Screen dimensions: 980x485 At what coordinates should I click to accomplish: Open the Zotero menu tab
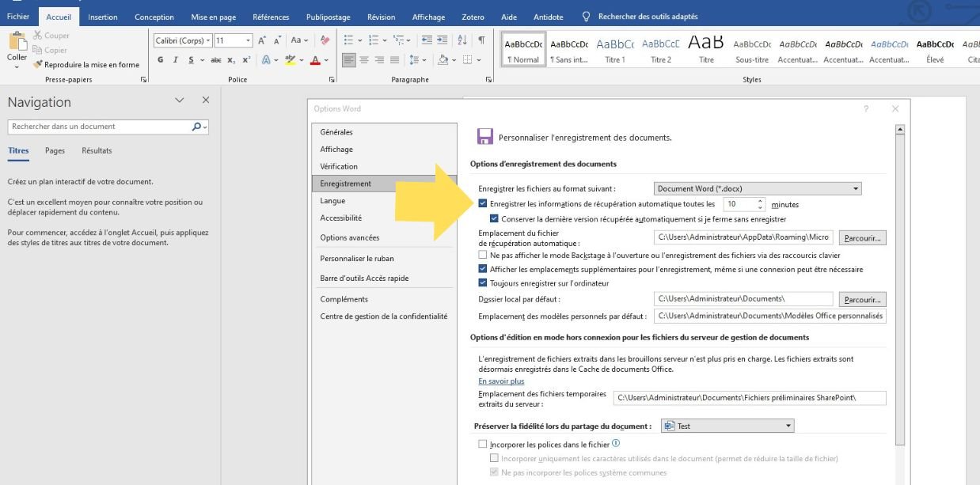473,16
